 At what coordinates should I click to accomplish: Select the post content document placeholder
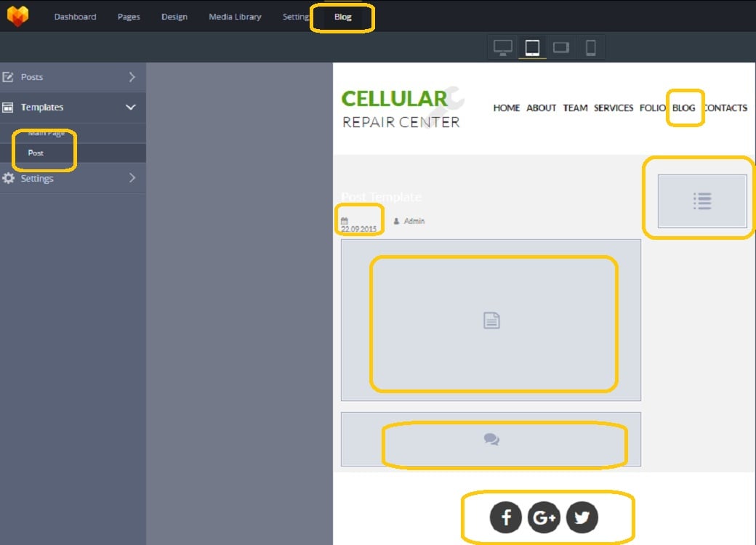[x=491, y=320]
